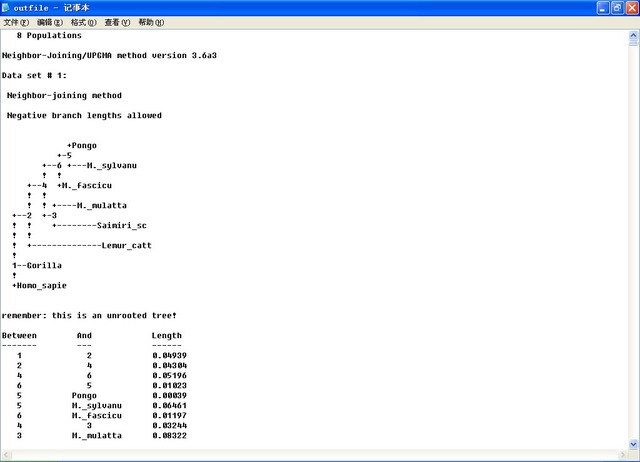The width and height of the screenshot is (640, 462).
Task: Click the length value 0.08322
Action: click(169, 435)
